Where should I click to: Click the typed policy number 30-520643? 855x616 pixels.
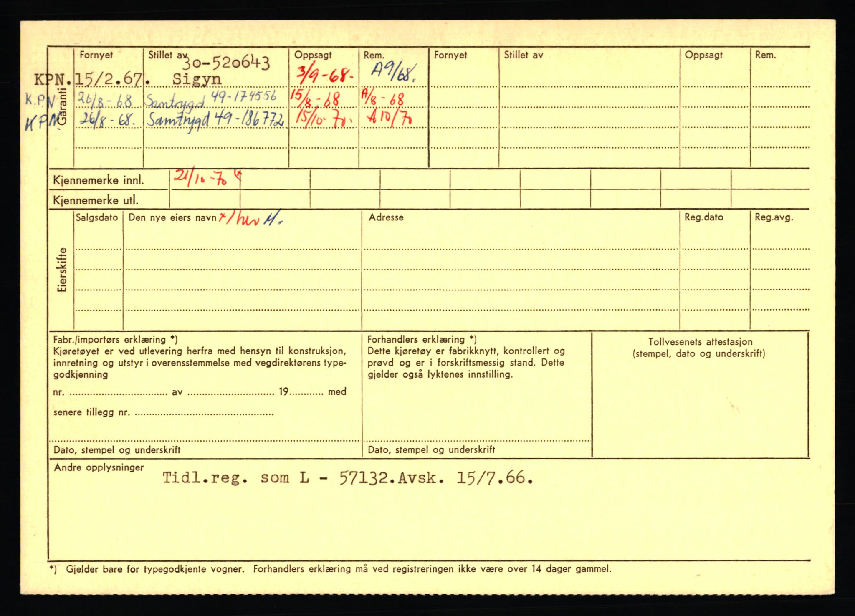tap(227, 63)
